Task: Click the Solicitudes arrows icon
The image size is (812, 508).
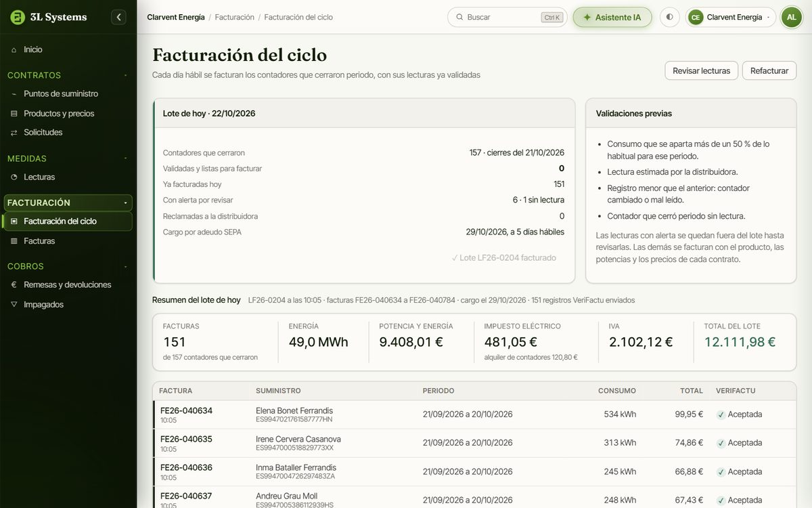Action: pyautogui.click(x=14, y=132)
